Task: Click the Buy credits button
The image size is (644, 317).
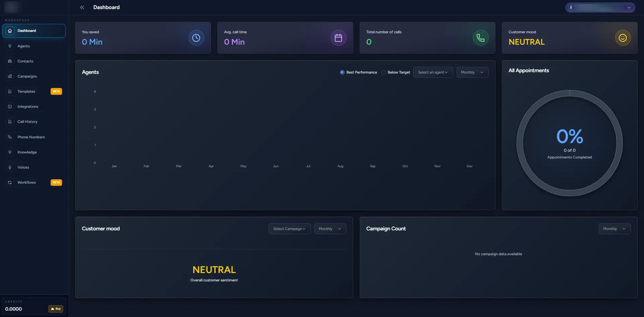Action: [55, 309]
